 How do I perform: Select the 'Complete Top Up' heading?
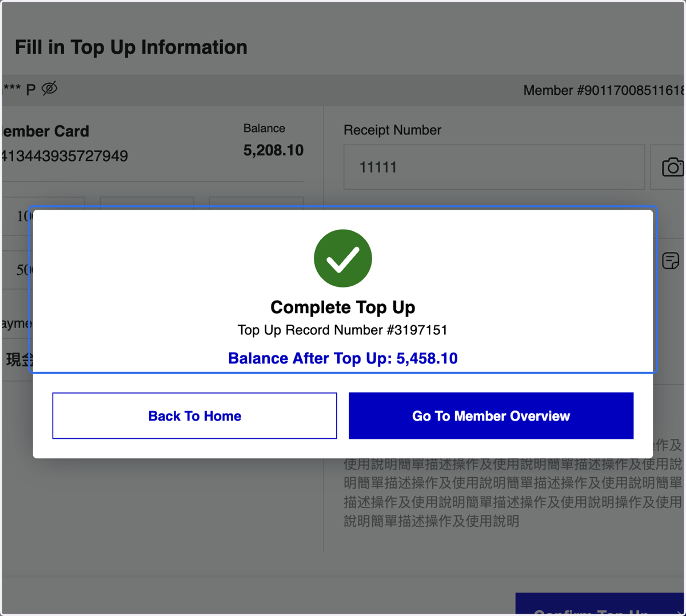coord(343,307)
